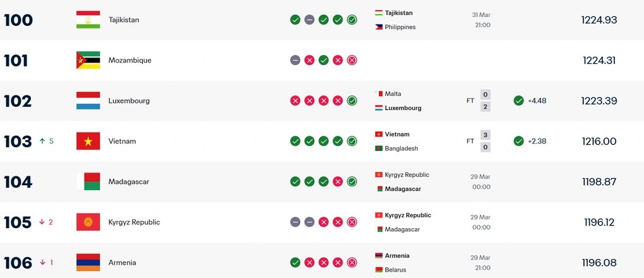Click Kyrgyz Republic's red down-arrow indicator
Image resolution: width=644 pixels, height=278 pixels.
42,222
